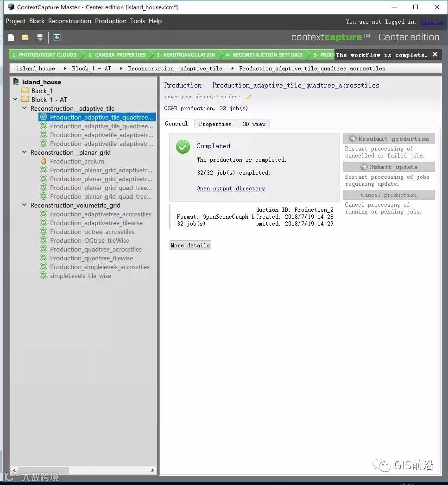
Task: Select the Production_cesium tree item
Action: (77, 161)
